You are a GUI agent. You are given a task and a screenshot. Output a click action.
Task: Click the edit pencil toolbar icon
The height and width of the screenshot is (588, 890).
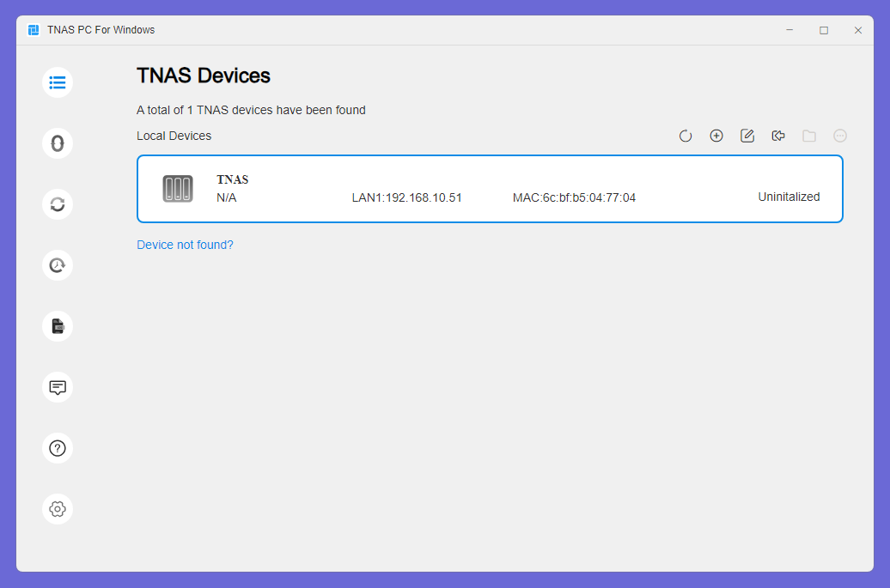[747, 136]
